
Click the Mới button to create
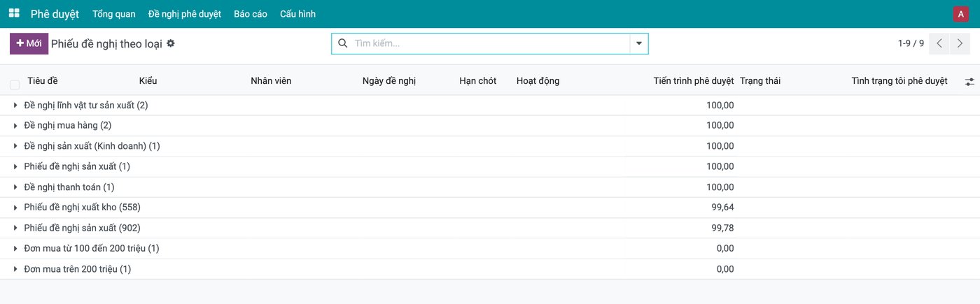click(x=29, y=43)
